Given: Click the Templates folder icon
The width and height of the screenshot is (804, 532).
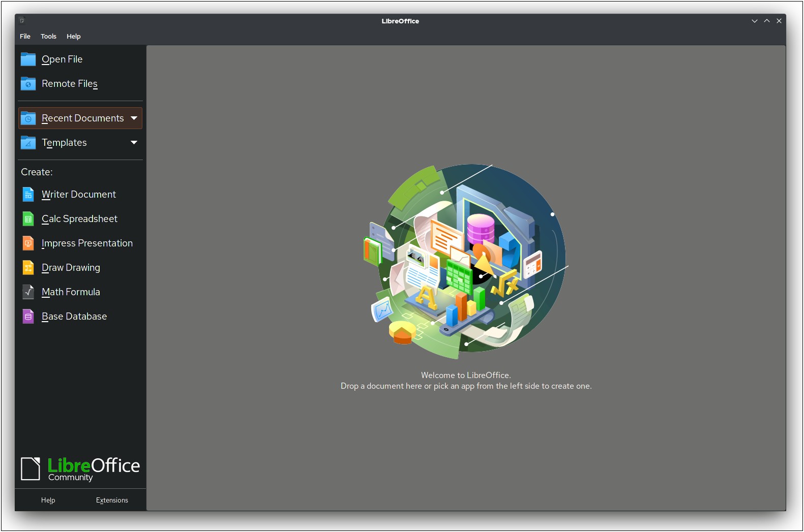Looking at the screenshot, I should [x=28, y=143].
